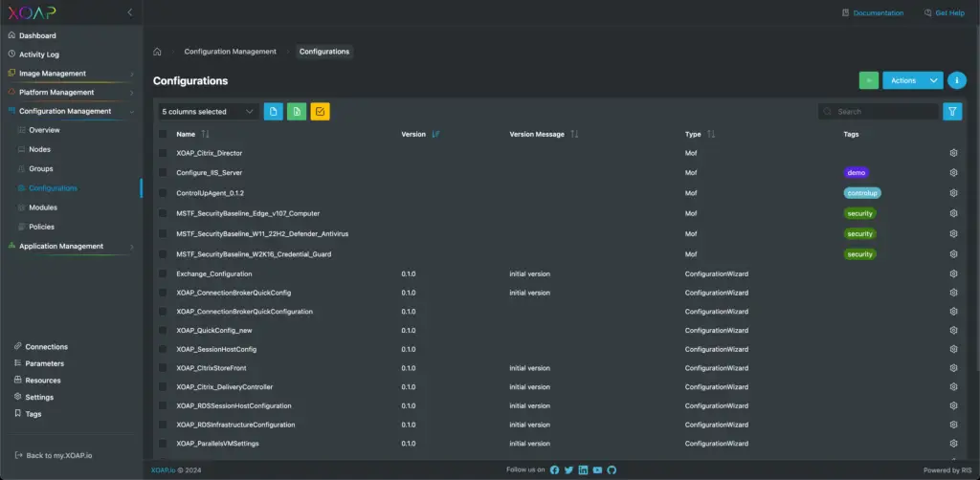Open the 5 columns selected dropdown
The image size is (980, 480).
208,112
